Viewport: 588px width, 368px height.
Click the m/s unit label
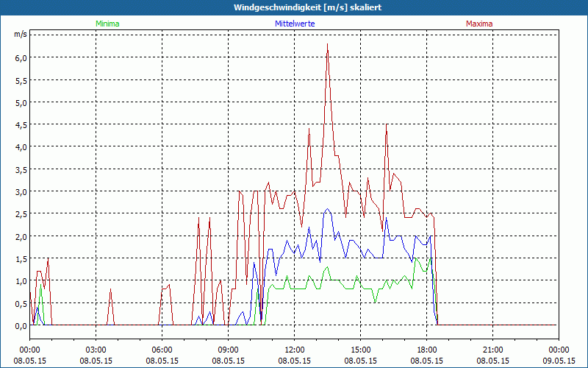(21, 34)
